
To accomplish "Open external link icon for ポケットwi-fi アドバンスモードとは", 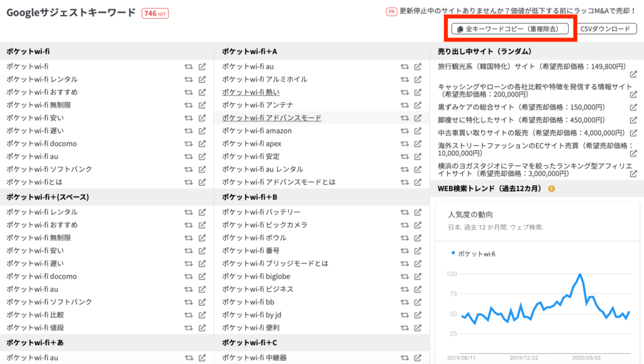I will tap(418, 182).
